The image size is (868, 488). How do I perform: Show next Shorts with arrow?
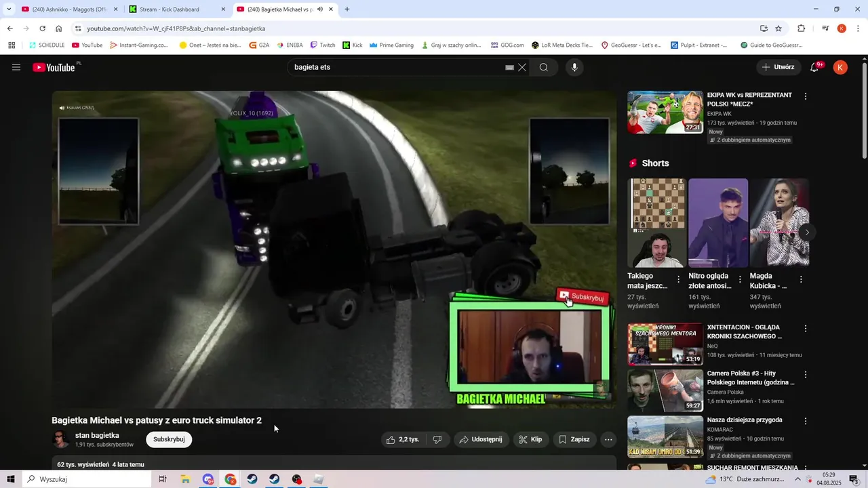pyautogui.click(x=806, y=232)
